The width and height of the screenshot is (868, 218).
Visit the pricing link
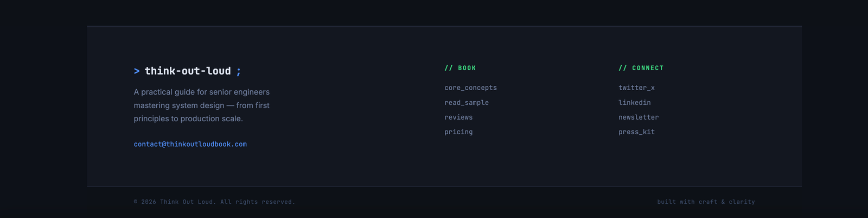458,132
